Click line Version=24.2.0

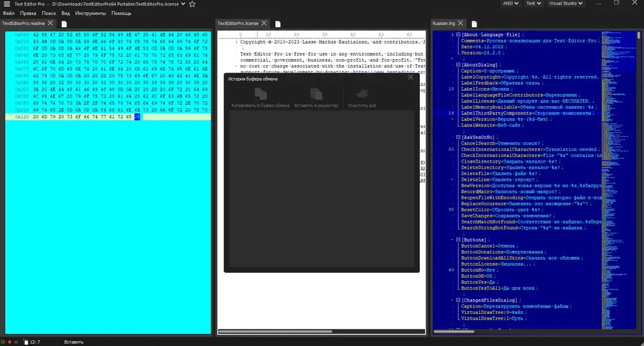(x=482, y=53)
